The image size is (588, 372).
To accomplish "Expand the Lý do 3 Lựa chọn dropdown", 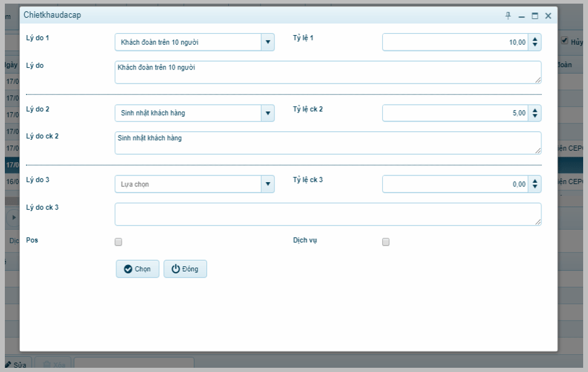I will (x=268, y=184).
